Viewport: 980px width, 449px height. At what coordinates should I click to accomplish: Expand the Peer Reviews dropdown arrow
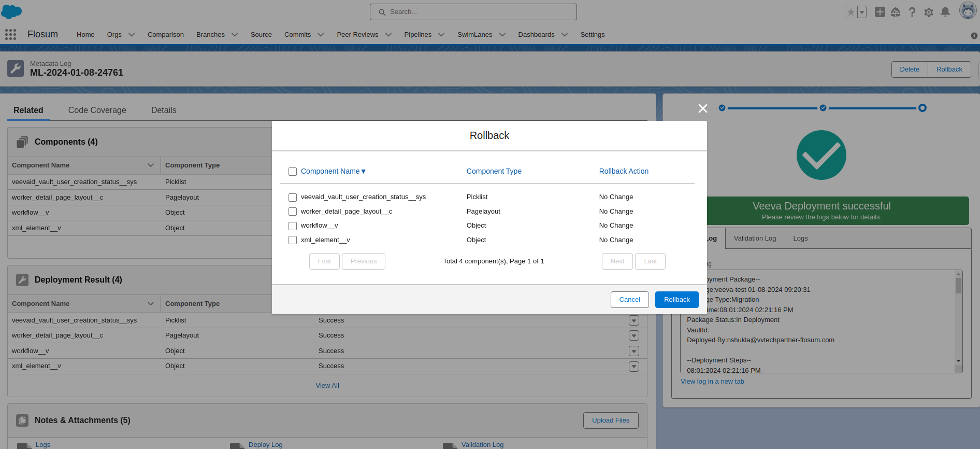pos(388,35)
